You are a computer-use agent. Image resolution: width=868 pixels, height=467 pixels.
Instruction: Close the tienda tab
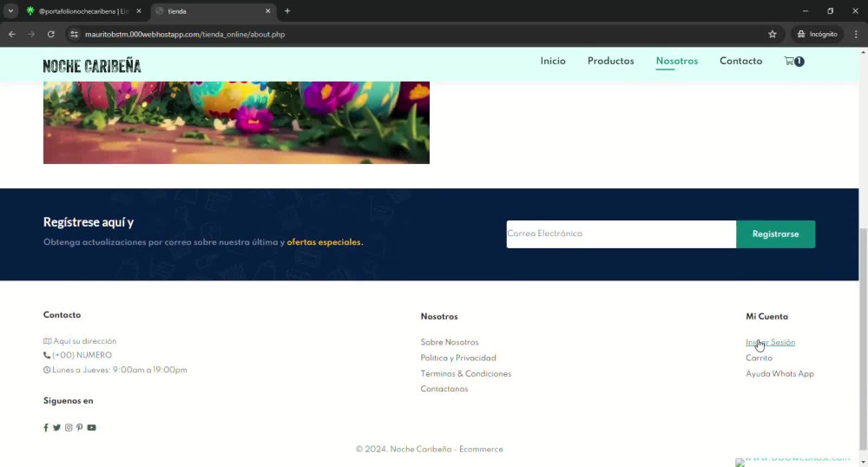tap(268, 11)
